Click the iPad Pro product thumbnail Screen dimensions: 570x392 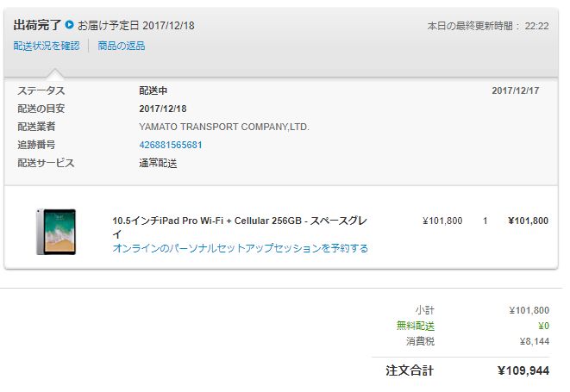[56, 231]
